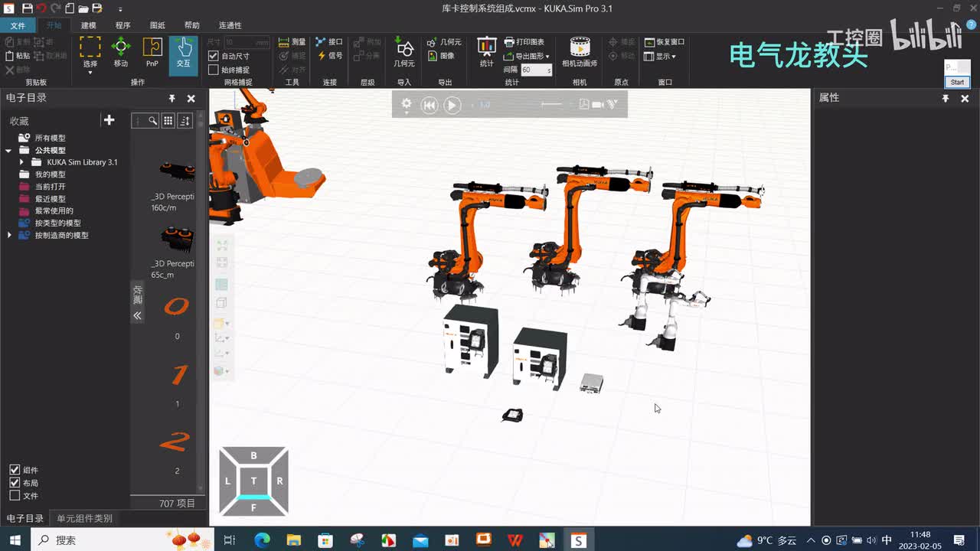Image resolution: width=980 pixels, height=551 pixels.
Task: Select 最常使用的 folder
Action: tap(54, 210)
